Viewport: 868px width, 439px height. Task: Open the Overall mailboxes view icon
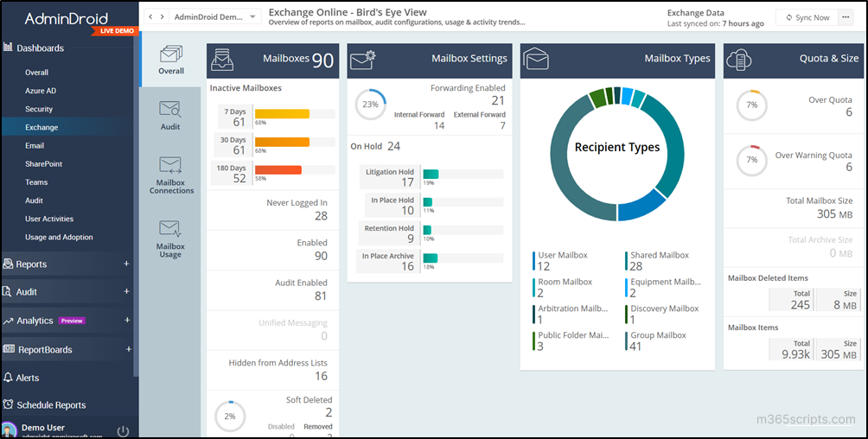(170, 54)
